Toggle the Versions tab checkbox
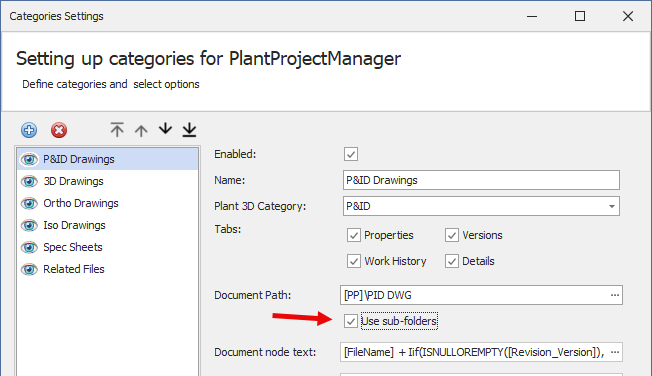The height and width of the screenshot is (376, 652). 452,235
